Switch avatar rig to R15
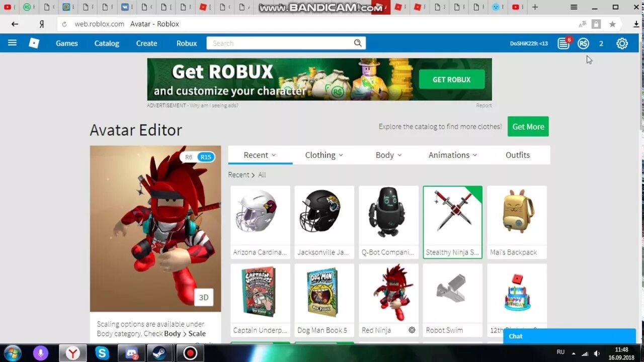The image size is (644, 362). [206, 157]
